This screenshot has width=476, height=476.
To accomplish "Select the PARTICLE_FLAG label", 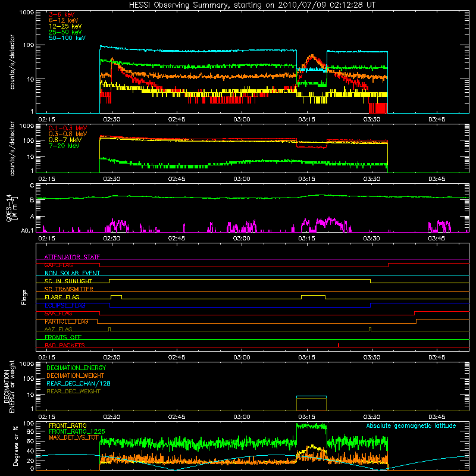I will [67, 321].
